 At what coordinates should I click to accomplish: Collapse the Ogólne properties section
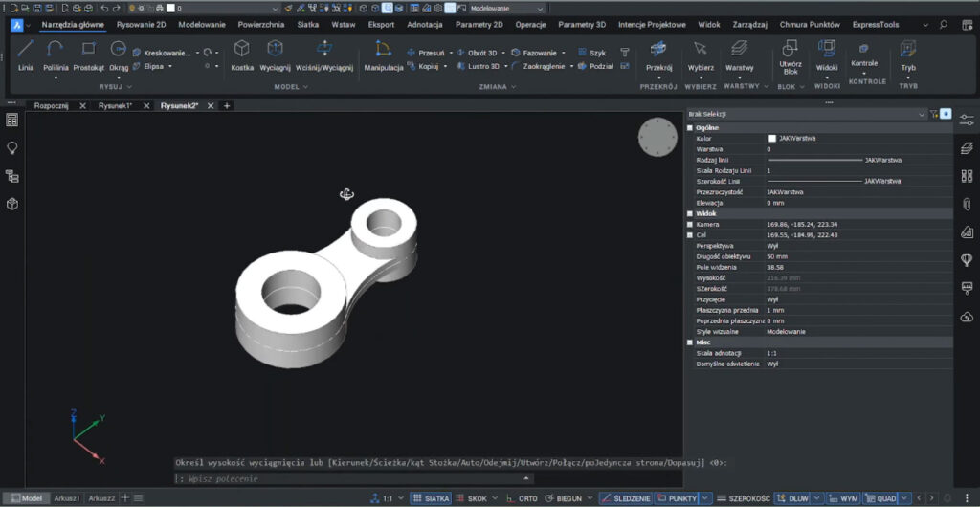pyautogui.click(x=691, y=128)
